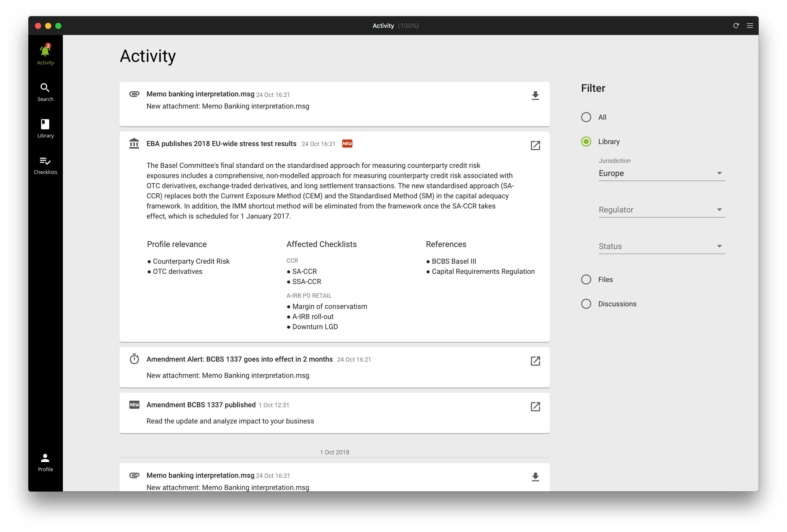Viewport: 787px width, 532px height.
Task: Click Capital Requirements Regulation reference
Action: 483,272
